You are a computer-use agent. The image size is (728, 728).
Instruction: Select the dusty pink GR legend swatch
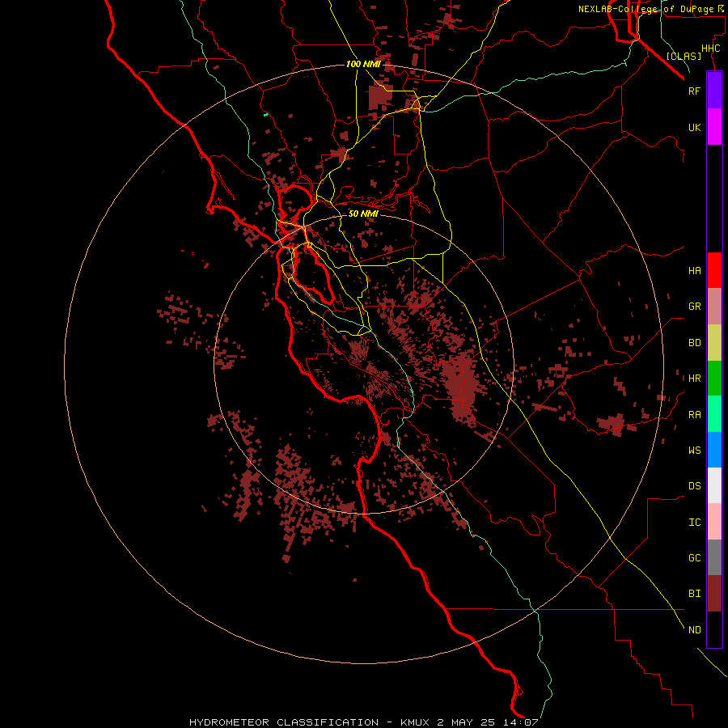click(714, 307)
